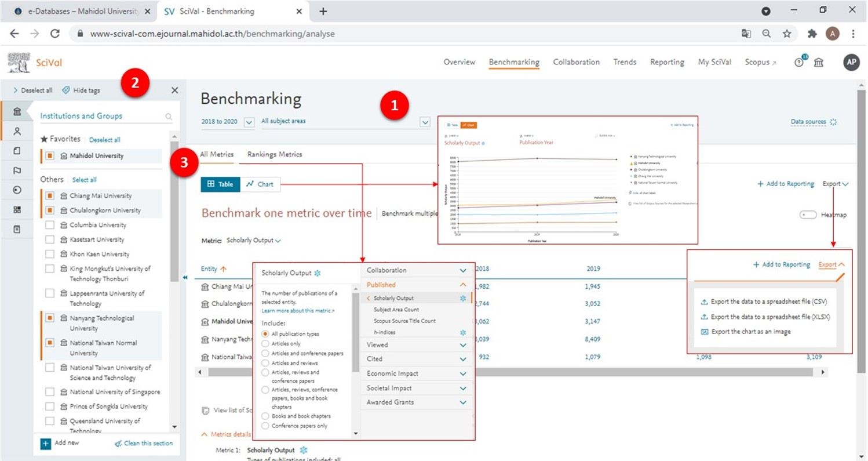Uncheck Chiang Mai University checkbox

(50, 196)
